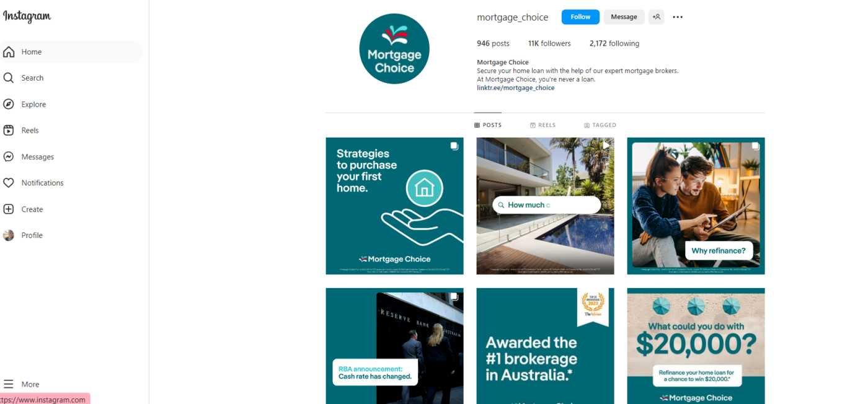
Task: Switch to the REELS tab
Action: point(542,125)
